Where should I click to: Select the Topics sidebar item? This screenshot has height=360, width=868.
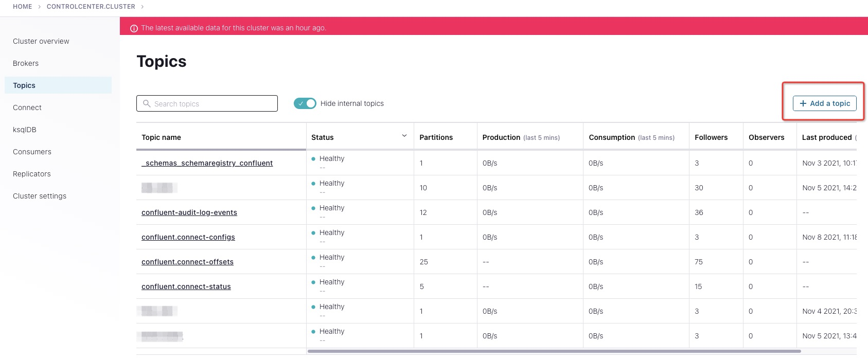(x=24, y=85)
